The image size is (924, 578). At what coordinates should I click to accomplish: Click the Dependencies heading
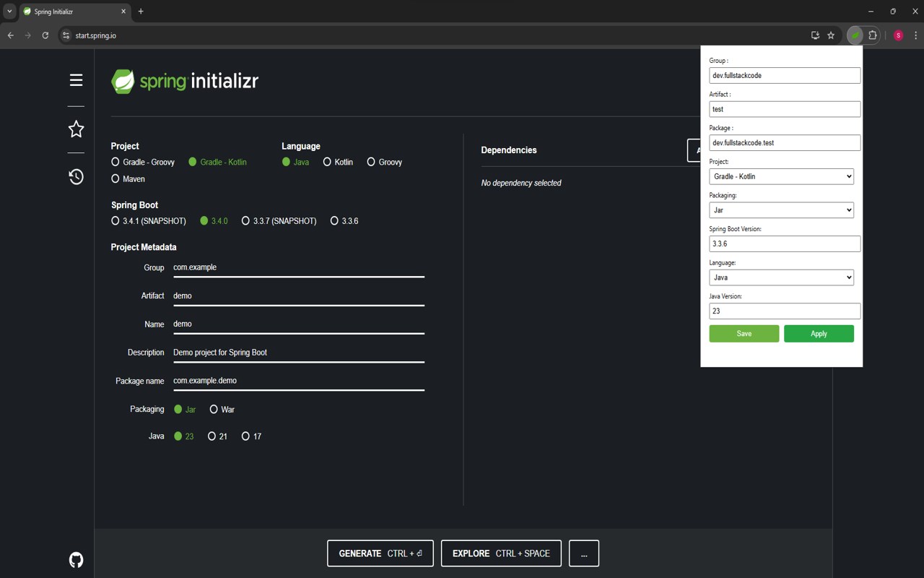click(x=509, y=150)
